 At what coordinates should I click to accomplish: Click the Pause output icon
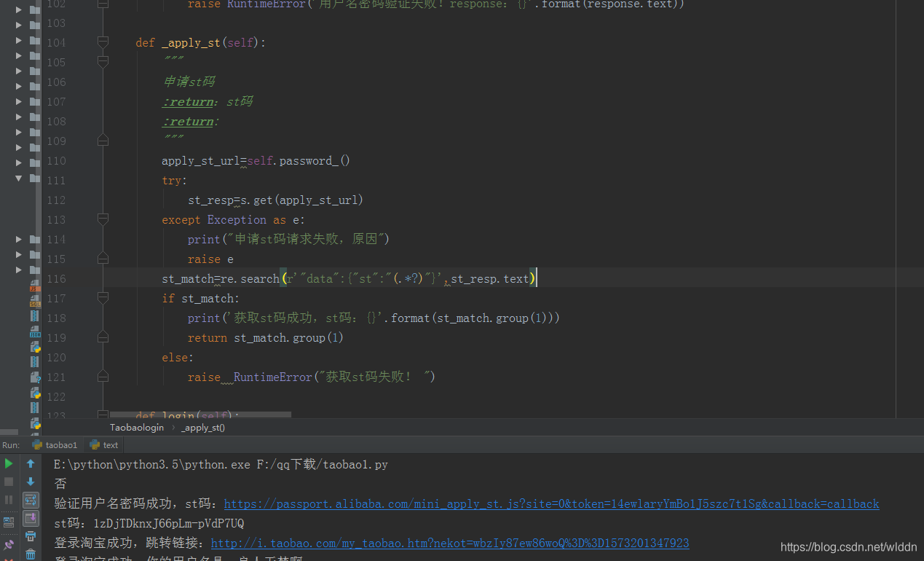coord(9,500)
